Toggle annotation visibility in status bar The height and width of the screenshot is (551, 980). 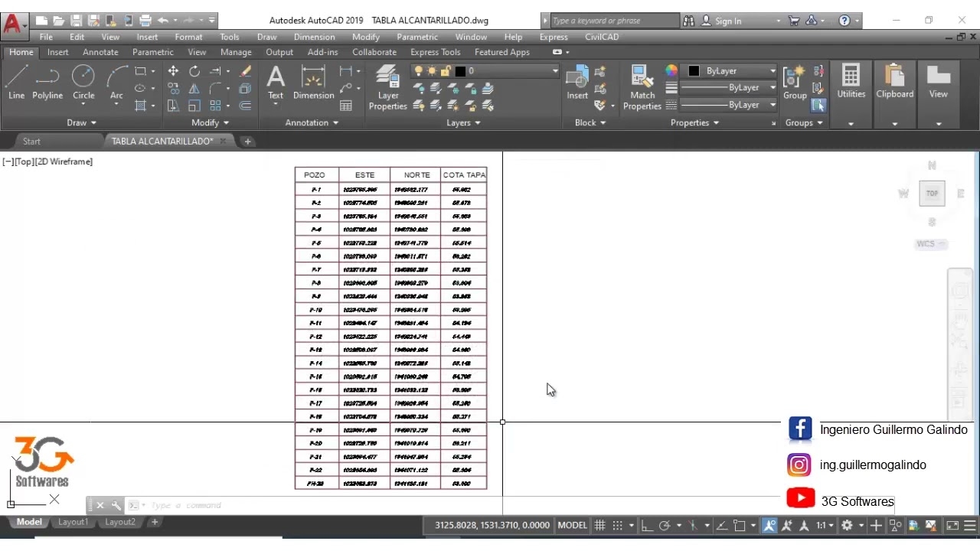pos(769,525)
